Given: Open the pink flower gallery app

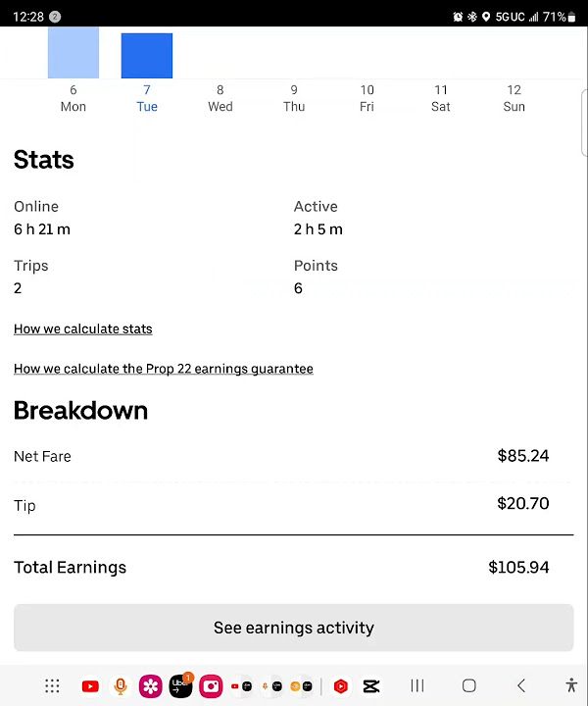Looking at the screenshot, I should 150,686.
